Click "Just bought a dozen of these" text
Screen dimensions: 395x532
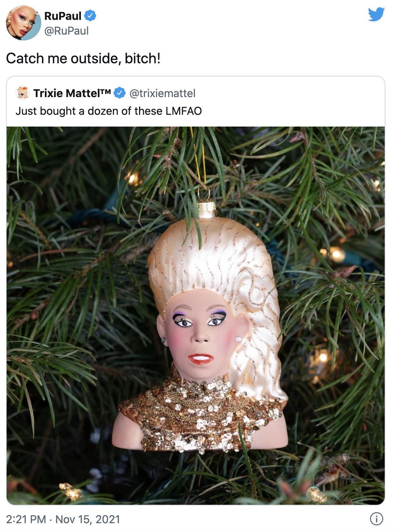coord(89,111)
